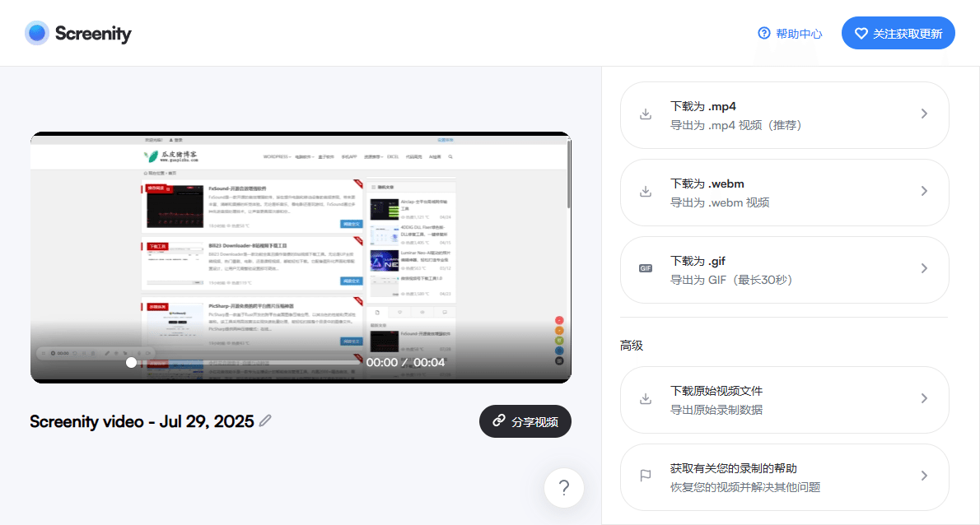Click the text "导出为 .webm 视频"

pos(720,202)
